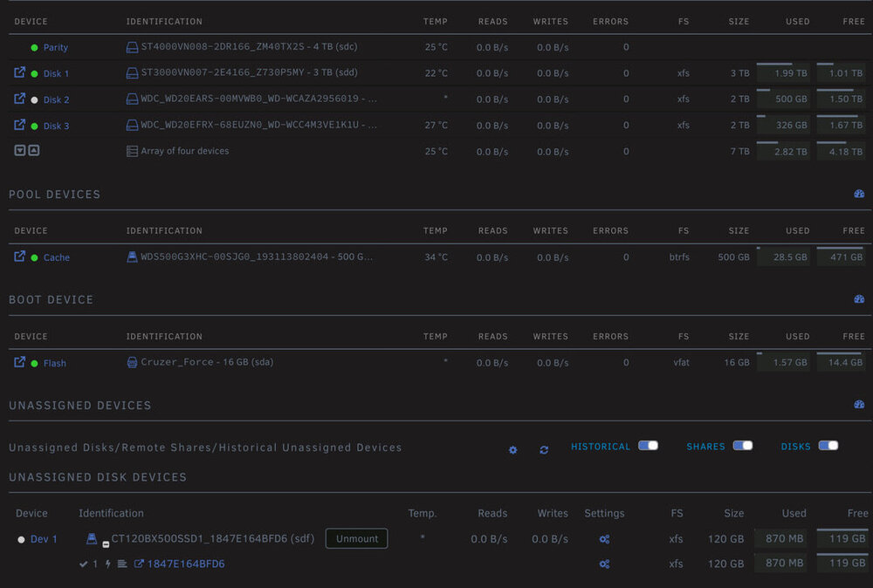Expand the CT120BX500SSD1 partition list
This screenshot has width=873, height=588.
tap(106, 544)
